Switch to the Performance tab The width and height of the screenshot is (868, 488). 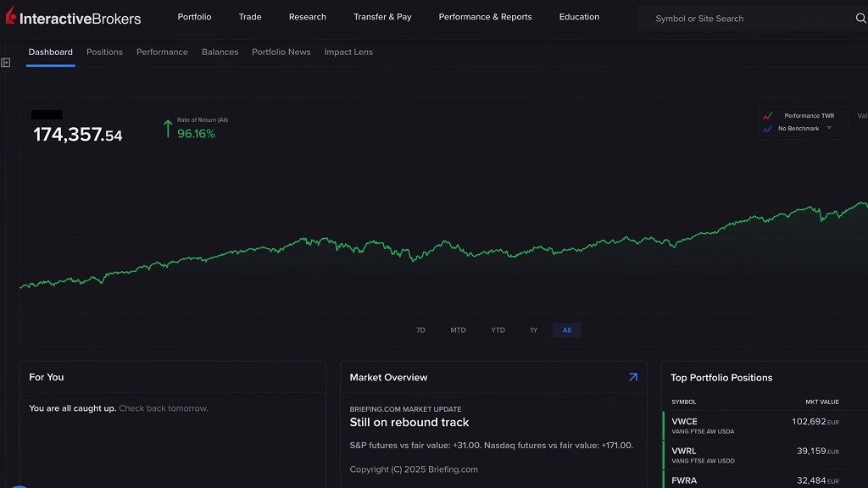tap(162, 52)
